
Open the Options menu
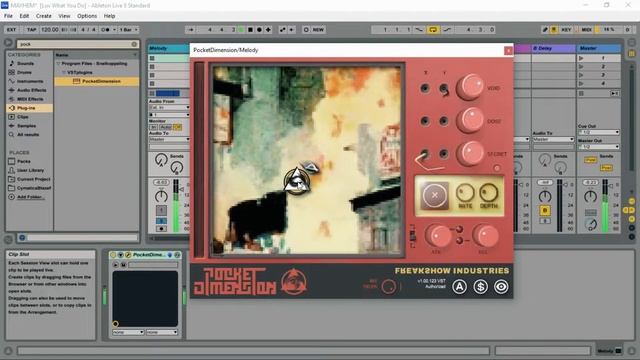(x=87, y=16)
